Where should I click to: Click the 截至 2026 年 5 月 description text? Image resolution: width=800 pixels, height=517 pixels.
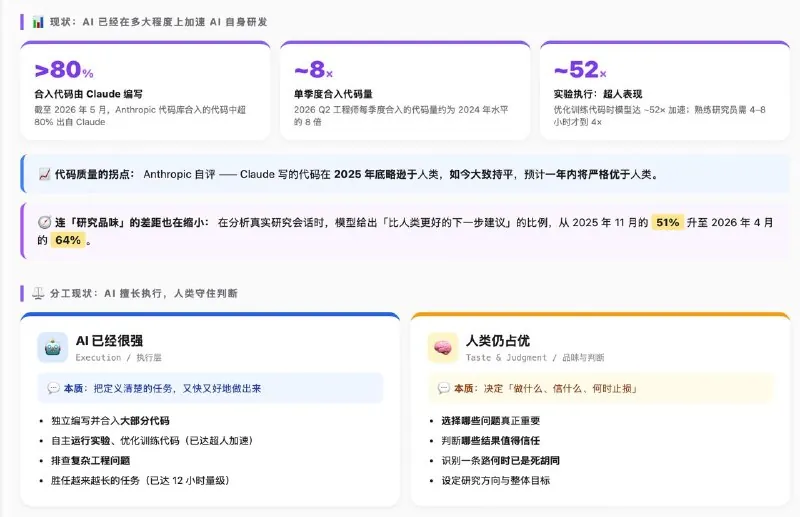point(140,116)
